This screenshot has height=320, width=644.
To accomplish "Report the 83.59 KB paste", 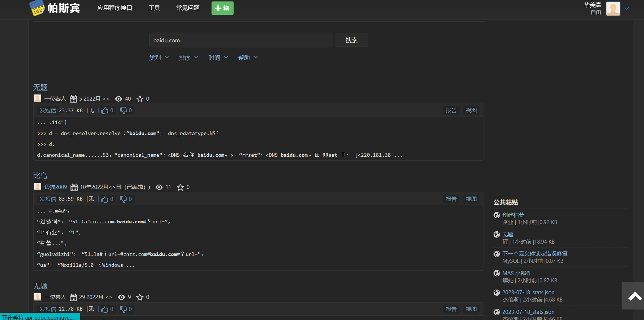I will 451,199.
